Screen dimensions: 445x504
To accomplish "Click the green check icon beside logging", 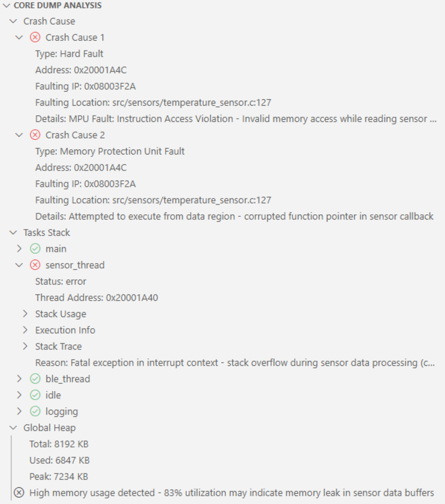I will (x=35, y=411).
